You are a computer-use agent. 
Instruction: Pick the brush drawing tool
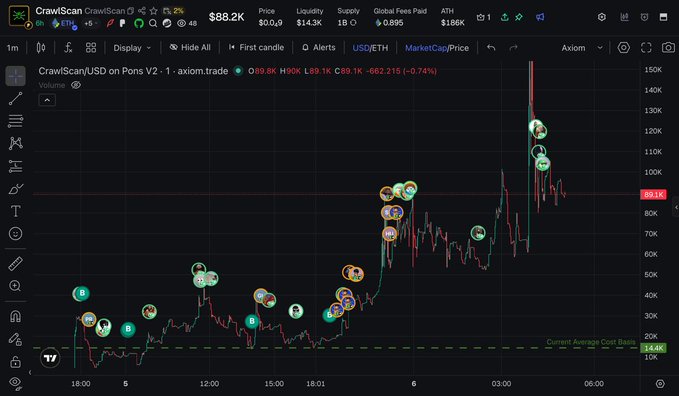coord(15,189)
